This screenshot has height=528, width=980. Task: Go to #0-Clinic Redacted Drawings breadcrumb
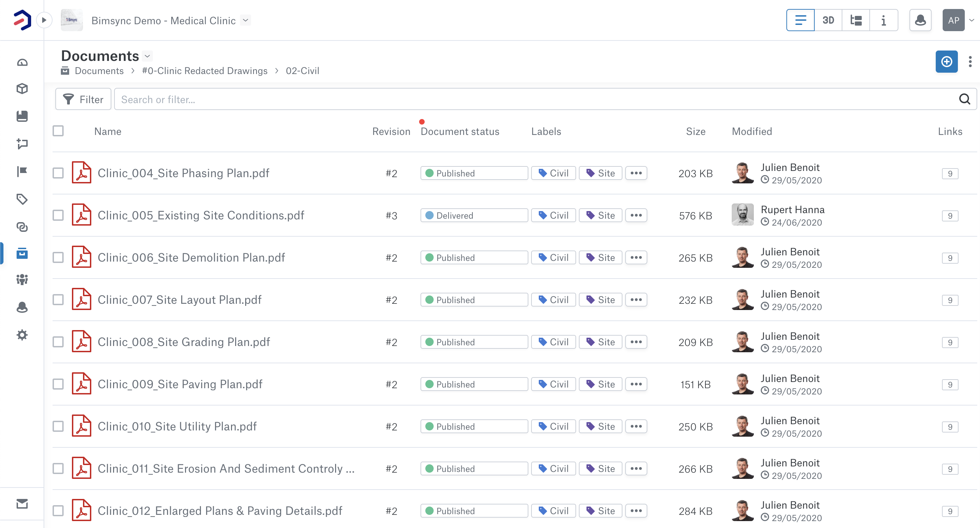click(205, 71)
